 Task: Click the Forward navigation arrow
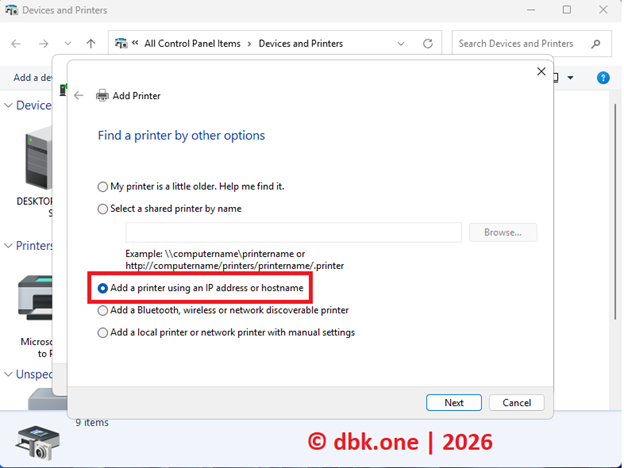[x=43, y=44]
